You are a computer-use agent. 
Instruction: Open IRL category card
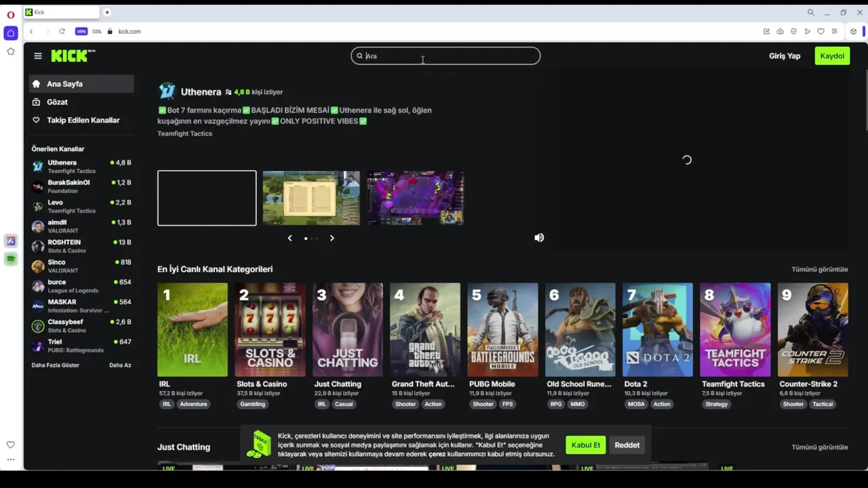tap(193, 329)
